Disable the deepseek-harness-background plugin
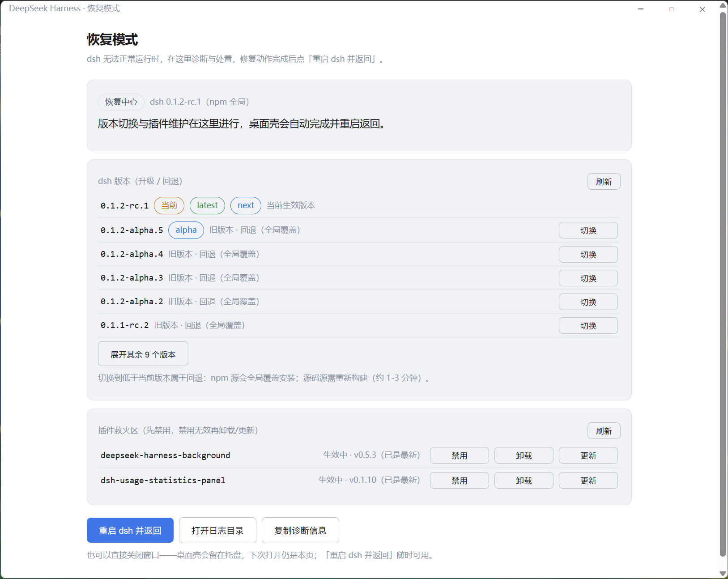728x579 pixels. click(x=459, y=456)
